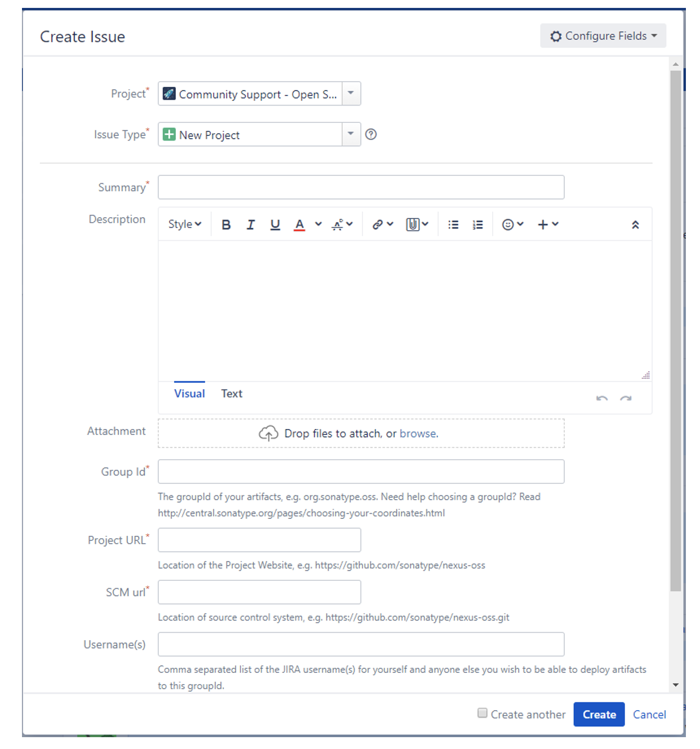Apply underline formatting in Description toolbar

pyautogui.click(x=275, y=224)
